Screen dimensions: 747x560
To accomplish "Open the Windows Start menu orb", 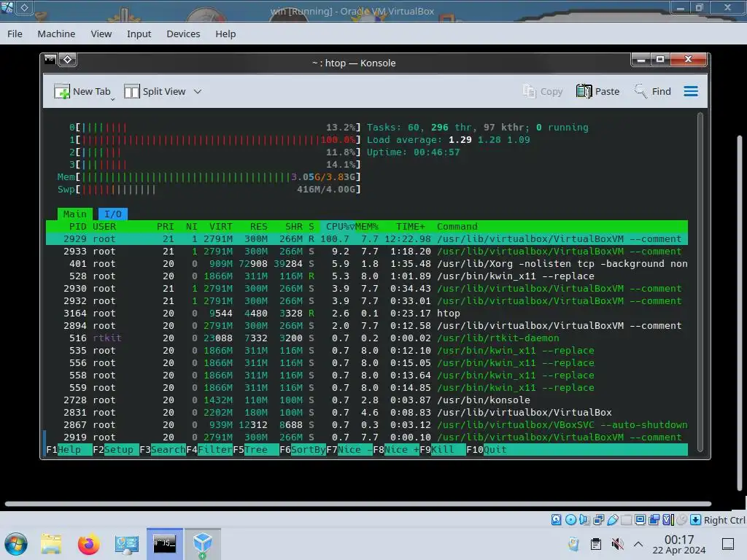I will point(16,544).
